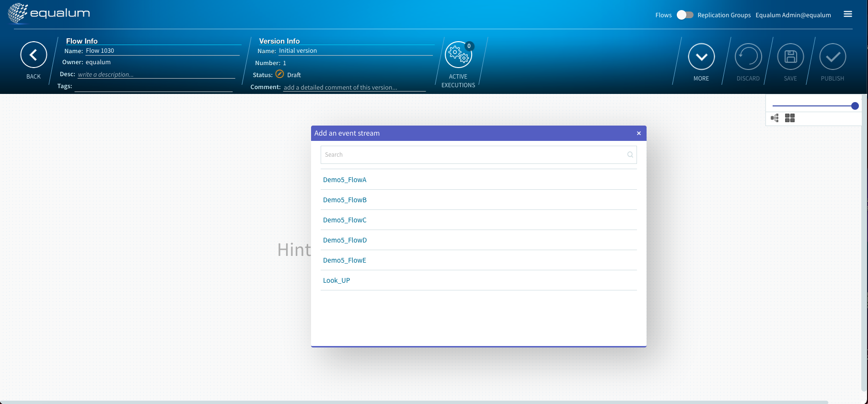Switch to the grid layout view icon

[x=790, y=118]
